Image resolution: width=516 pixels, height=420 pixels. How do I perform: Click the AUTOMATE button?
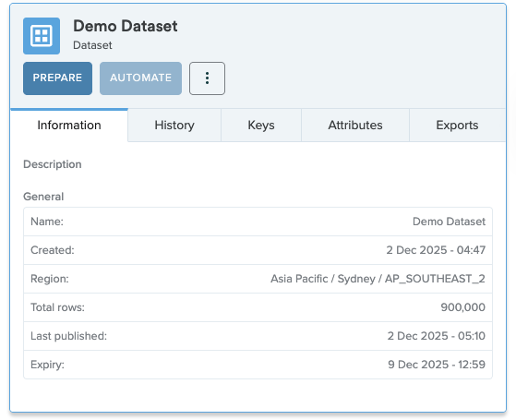point(140,78)
